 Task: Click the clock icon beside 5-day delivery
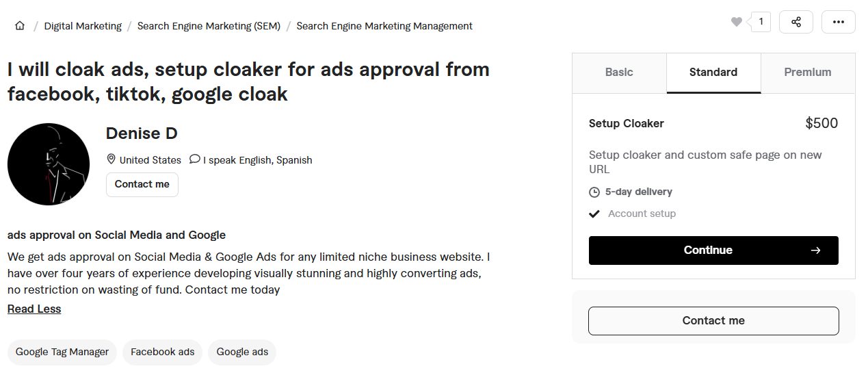[594, 192]
